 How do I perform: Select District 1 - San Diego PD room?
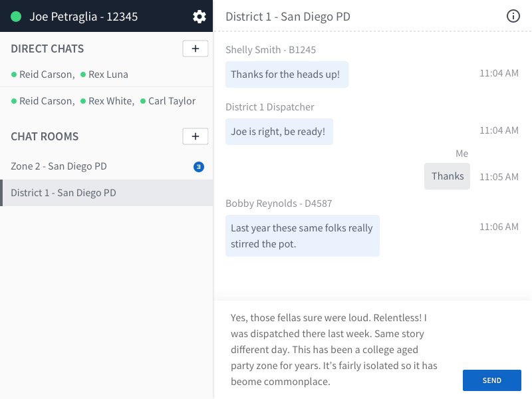64,193
